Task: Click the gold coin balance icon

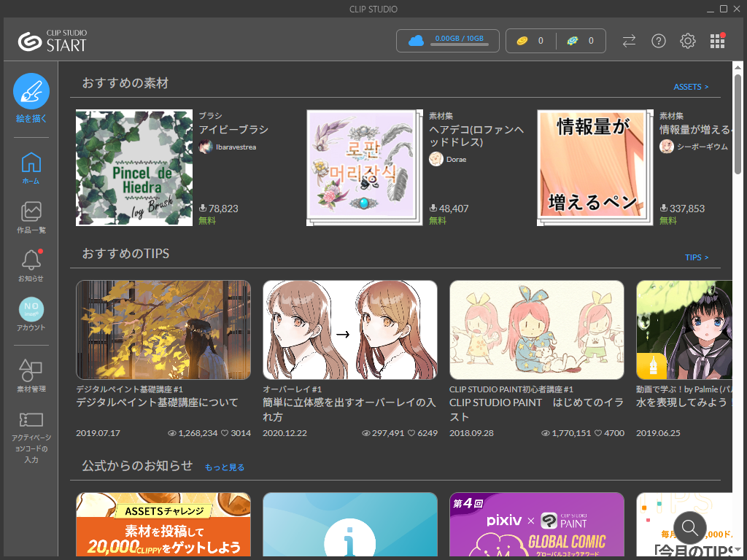Action: [x=522, y=41]
